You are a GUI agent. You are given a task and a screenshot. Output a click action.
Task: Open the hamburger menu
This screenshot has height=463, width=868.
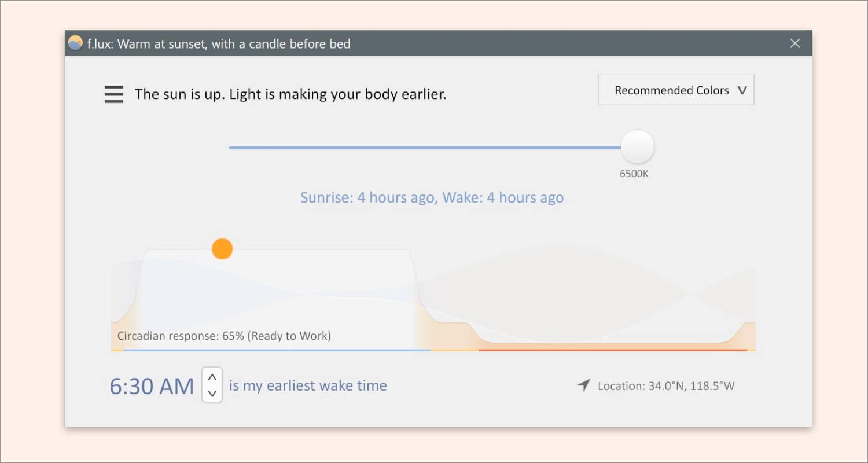(x=114, y=94)
